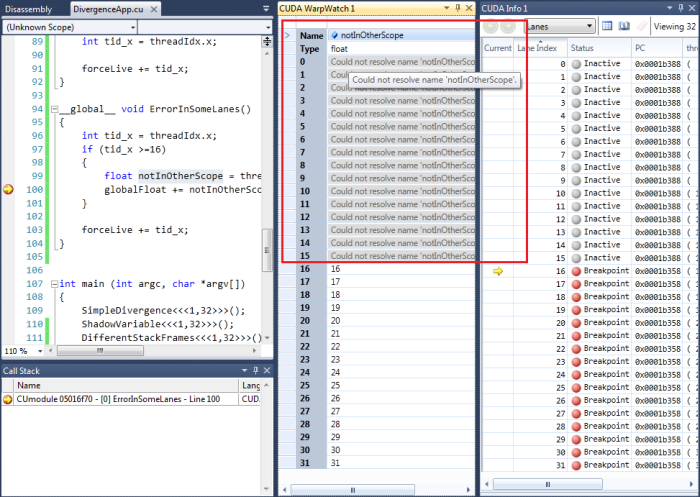The image size is (700, 497).
Task: Click the yellow current-lane arrow at lane 16
Action: point(497,271)
